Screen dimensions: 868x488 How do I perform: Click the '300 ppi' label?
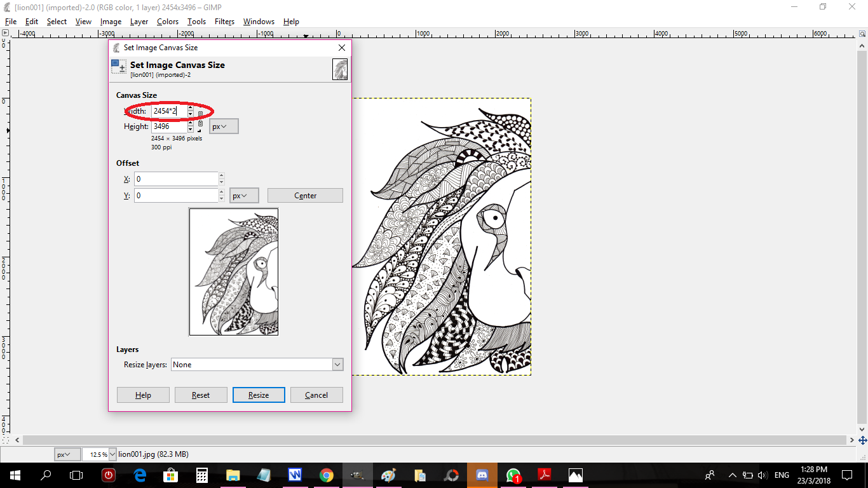[161, 147]
